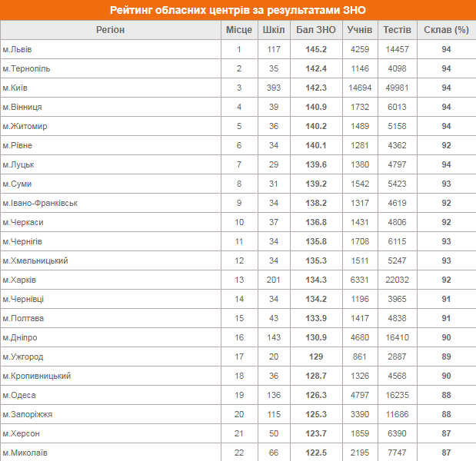Viewport: 476px width, 461px height.
Task: Open the 'м.Київ' region entry
Action: point(15,88)
